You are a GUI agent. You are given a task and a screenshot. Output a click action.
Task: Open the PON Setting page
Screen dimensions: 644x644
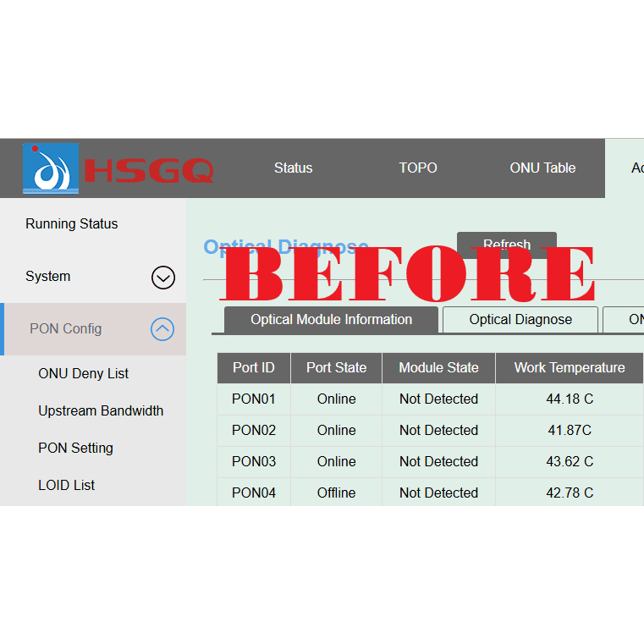pyautogui.click(x=75, y=449)
